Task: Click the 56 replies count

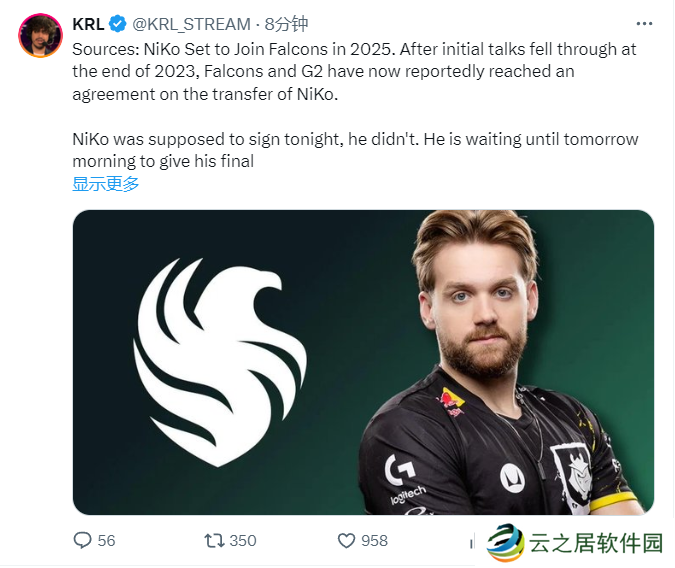Action: click(x=106, y=540)
